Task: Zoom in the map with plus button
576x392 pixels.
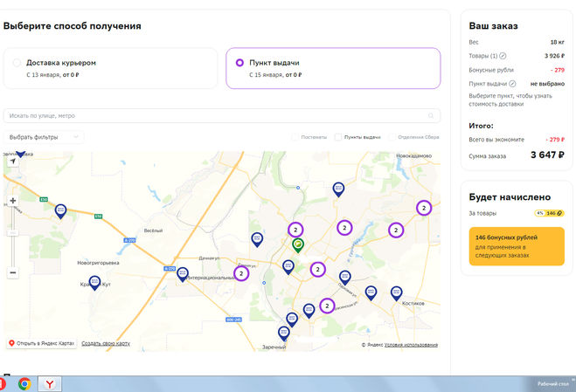Action: coord(13,201)
